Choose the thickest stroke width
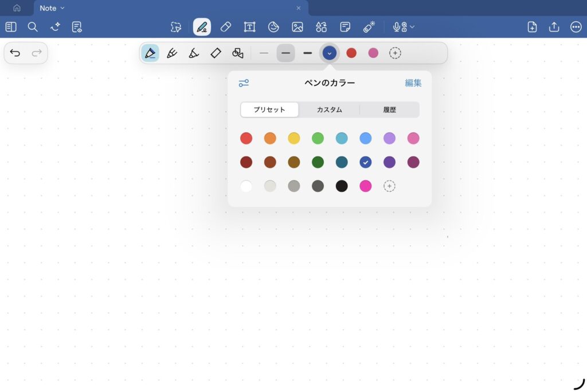Image resolution: width=587 pixels, height=392 pixels. pos(308,53)
